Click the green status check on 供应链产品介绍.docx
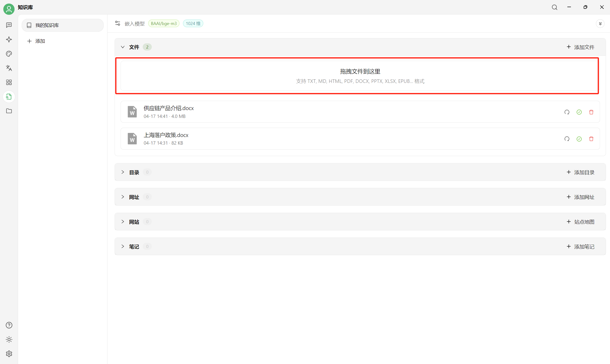This screenshot has height=364, width=610. click(x=579, y=112)
